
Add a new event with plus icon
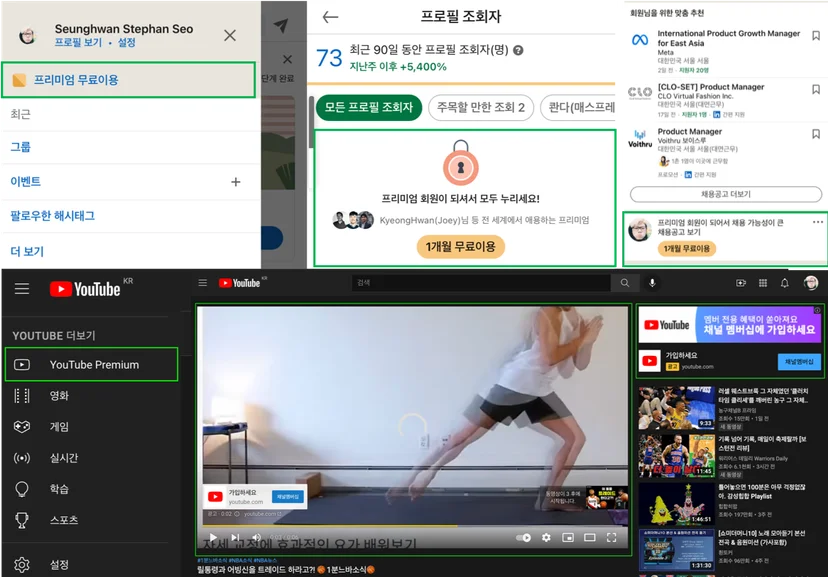(236, 182)
